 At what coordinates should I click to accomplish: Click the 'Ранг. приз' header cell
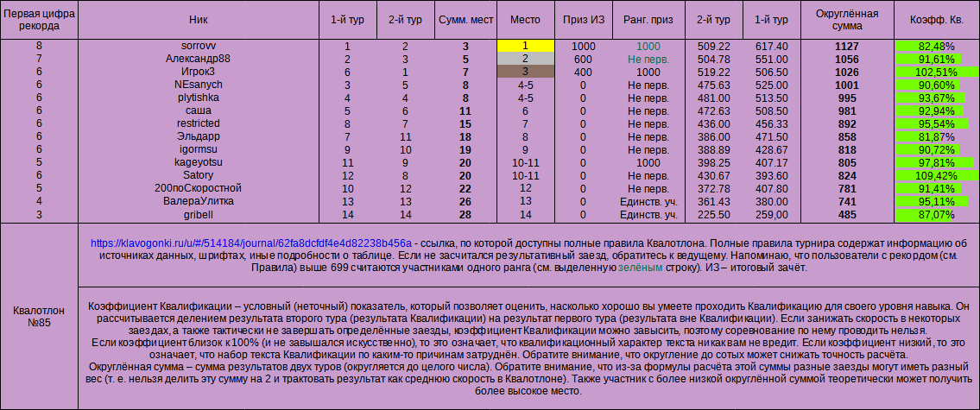coord(648,20)
